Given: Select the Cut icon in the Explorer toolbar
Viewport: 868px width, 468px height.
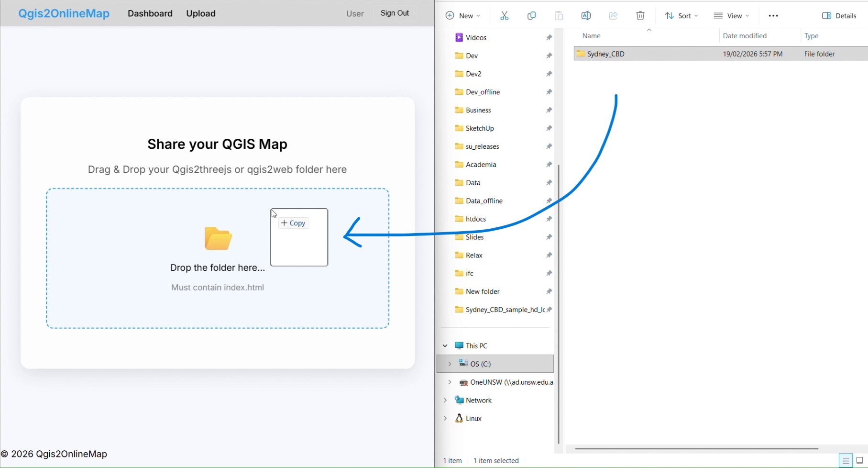Looking at the screenshot, I should pos(504,15).
